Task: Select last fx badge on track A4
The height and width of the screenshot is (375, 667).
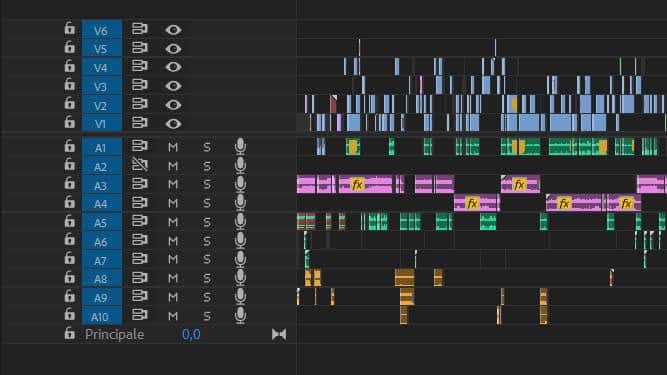Action: [626, 203]
